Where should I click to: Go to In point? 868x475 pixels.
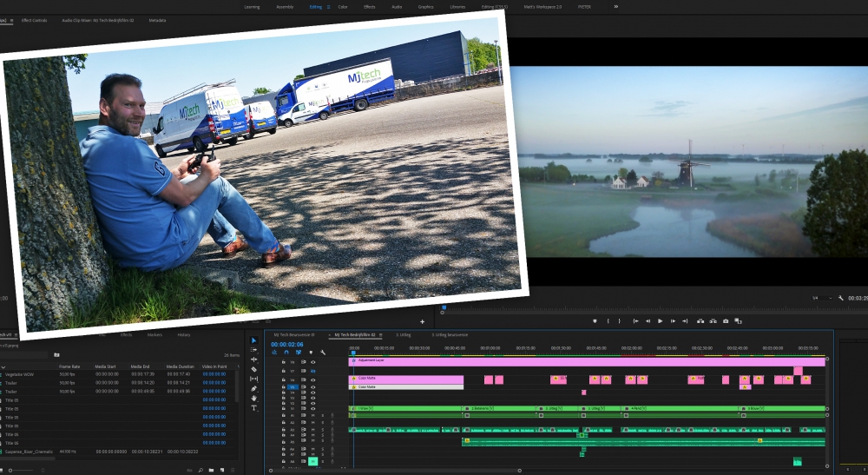(x=635, y=321)
